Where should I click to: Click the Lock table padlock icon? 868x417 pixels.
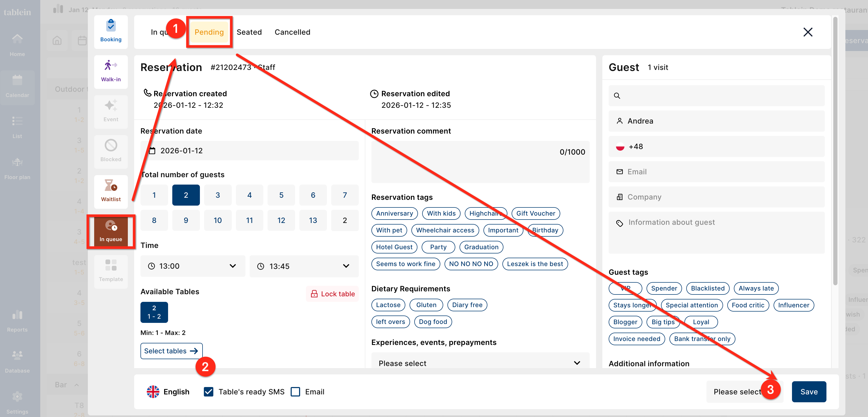tap(314, 294)
